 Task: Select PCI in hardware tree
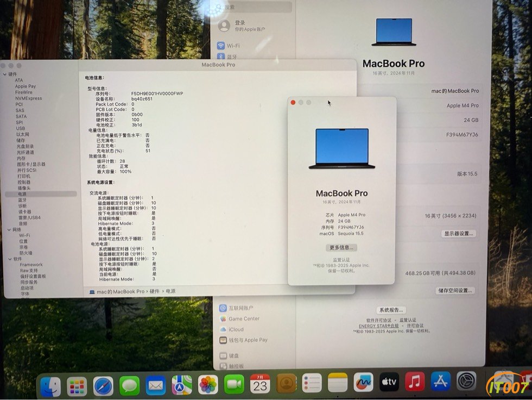click(x=19, y=104)
